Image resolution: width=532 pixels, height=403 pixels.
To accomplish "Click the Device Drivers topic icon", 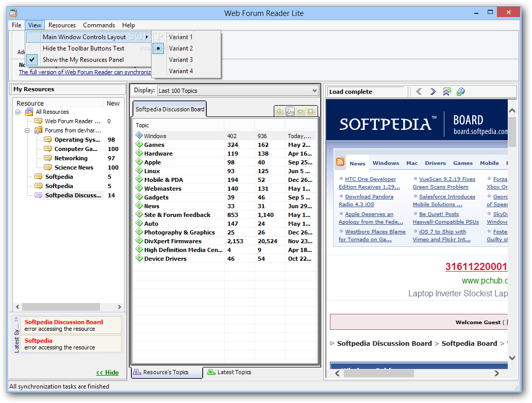I will [x=139, y=258].
